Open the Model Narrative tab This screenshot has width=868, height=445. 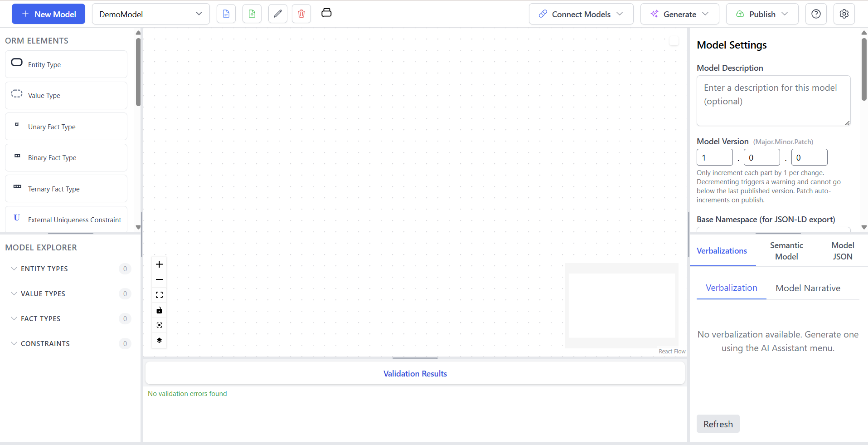(x=808, y=288)
